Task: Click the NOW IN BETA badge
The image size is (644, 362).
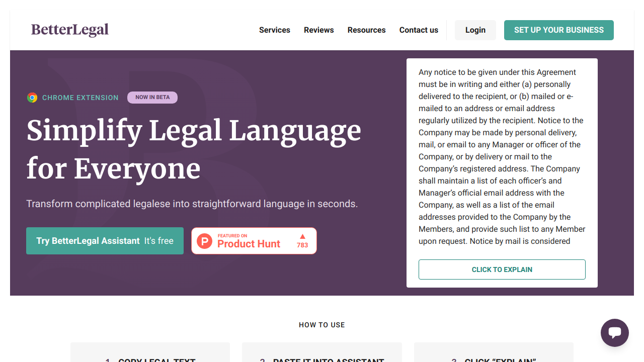Action: pyautogui.click(x=152, y=98)
